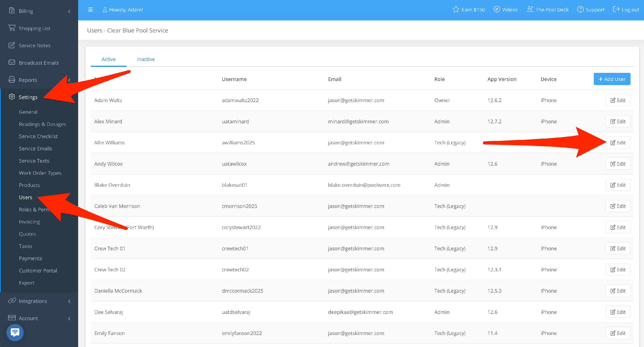Click the hamburger menu icon
Viewport: 644px width, 347px height.
click(90, 9)
